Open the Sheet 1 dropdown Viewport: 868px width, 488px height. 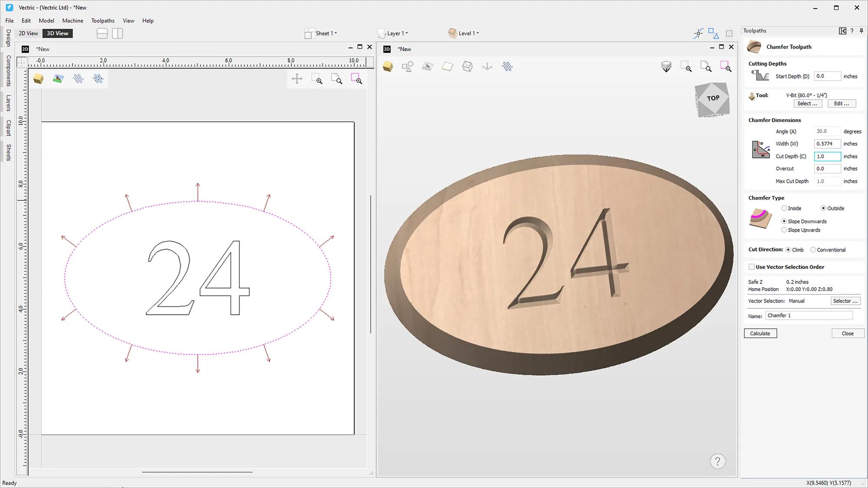click(x=325, y=33)
